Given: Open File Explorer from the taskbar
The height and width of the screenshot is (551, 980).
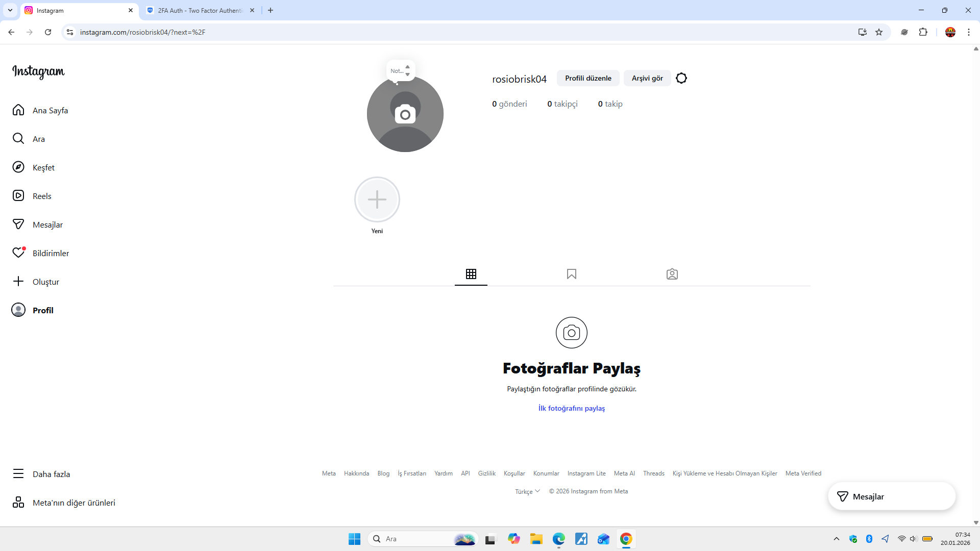Looking at the screenshot, I should (536, 539).
